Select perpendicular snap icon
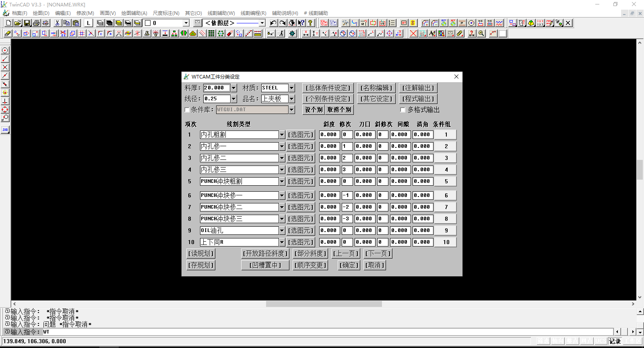Screen dimensions: 644x348 pyautogui.click(x=5, y=101)
